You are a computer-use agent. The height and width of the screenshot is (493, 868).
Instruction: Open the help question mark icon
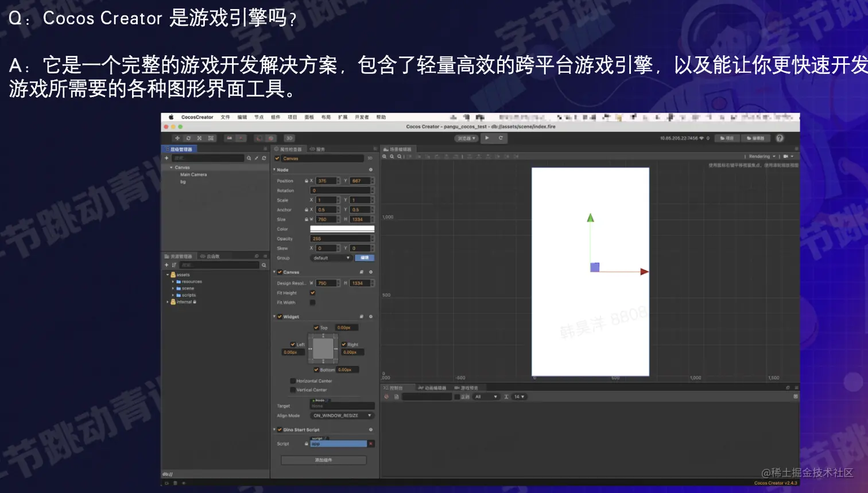coord(780,138)
